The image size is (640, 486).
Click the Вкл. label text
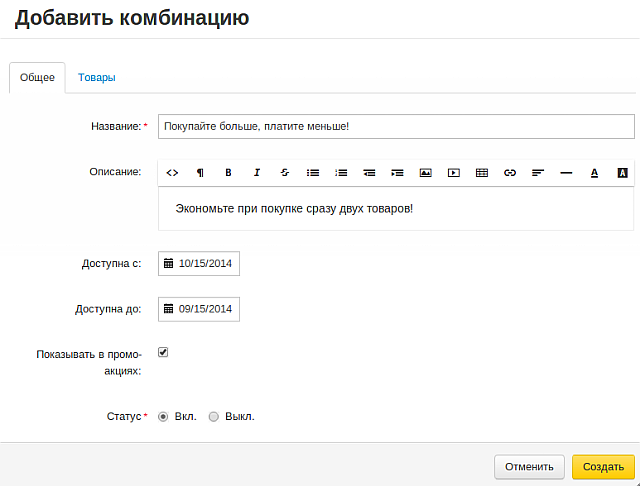point(185,417)
